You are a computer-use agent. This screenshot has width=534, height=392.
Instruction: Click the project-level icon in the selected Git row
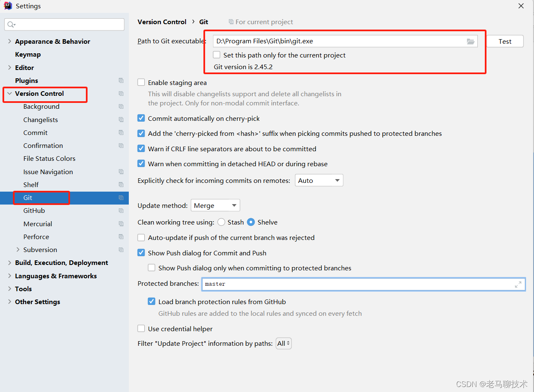pyautogui.click(x=121, y=197)
